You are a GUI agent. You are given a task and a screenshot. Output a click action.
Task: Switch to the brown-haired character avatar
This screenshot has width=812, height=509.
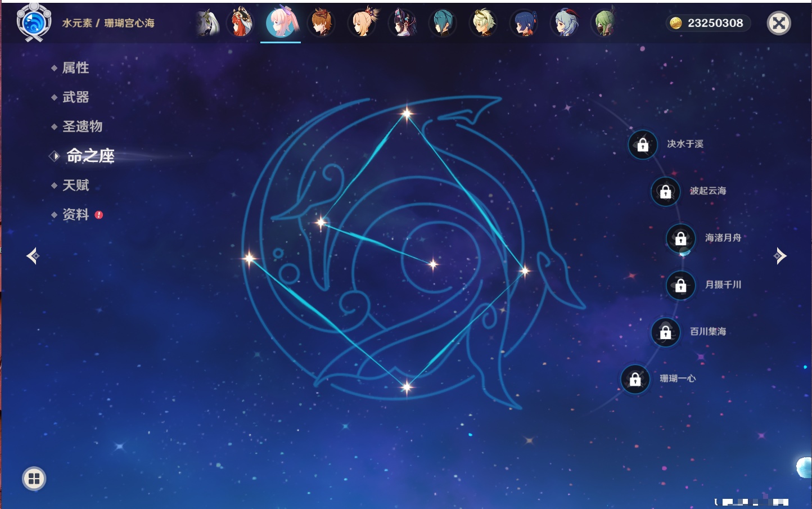[322, 23]
